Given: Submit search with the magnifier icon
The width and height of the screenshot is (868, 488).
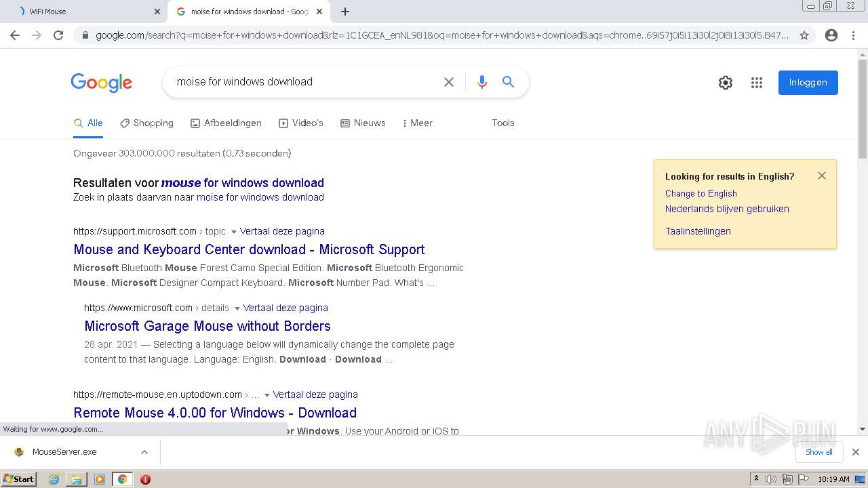Looking at the screenshot, I should (x=508, y=82).
